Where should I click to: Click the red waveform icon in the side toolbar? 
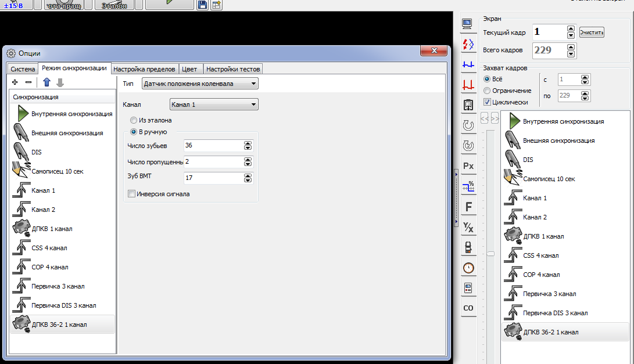tap(468, 85)
